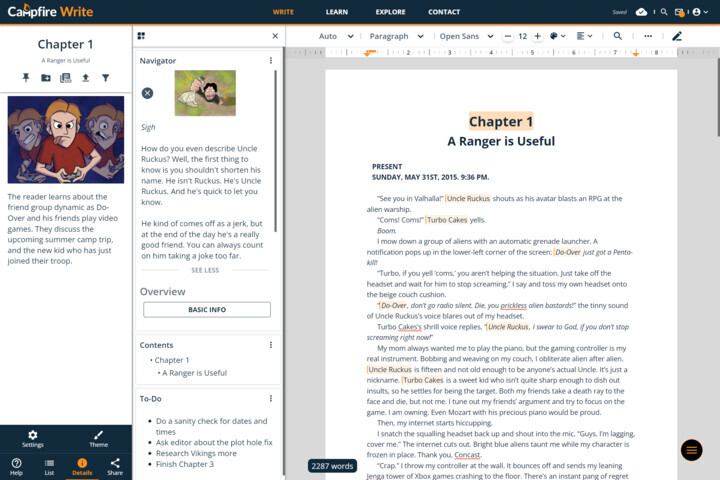Viewport: 720px width, 480px height.
Task: Go to the WRITE section
Action: [283, 12]
